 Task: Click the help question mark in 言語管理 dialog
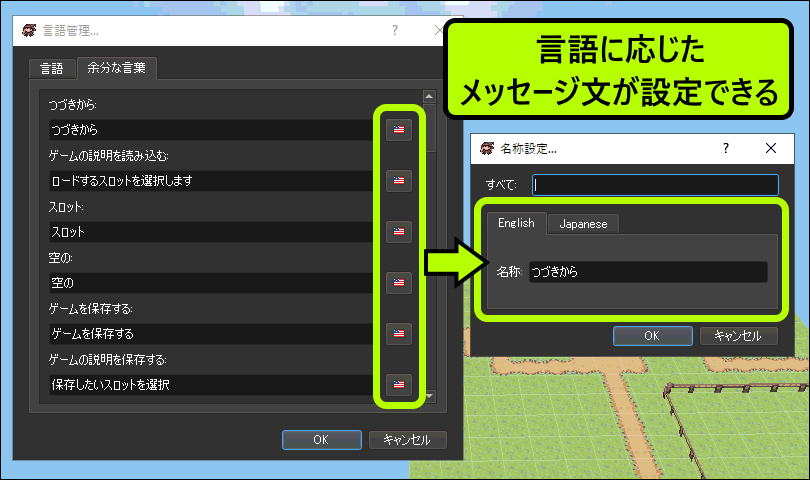(x=394, y=31)
